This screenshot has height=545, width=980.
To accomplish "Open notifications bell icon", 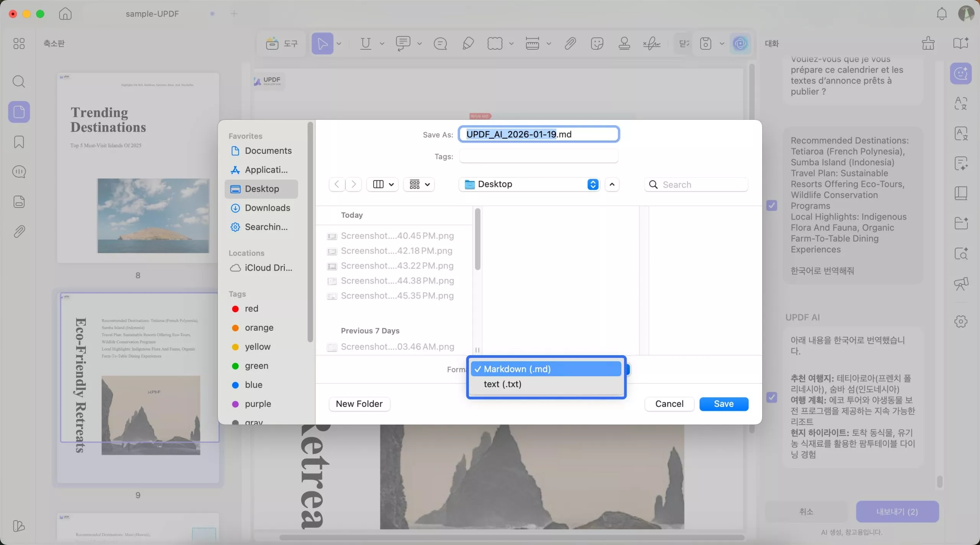I will tap(941, 14).
